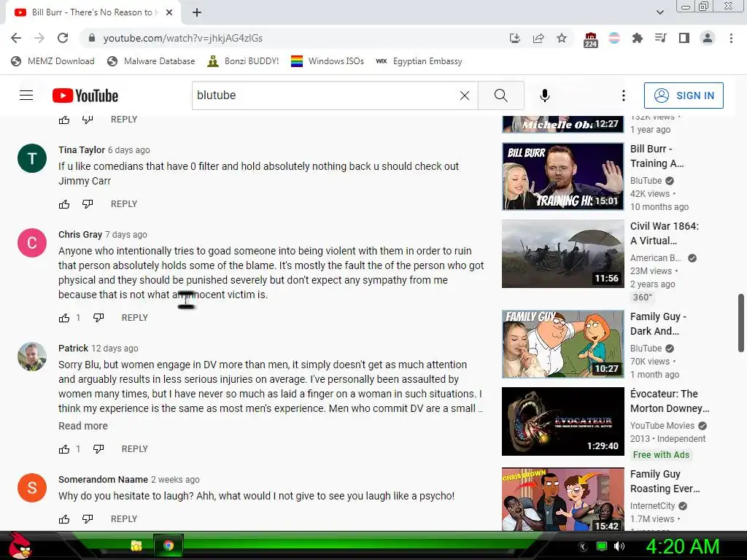Reply to Patrick's comment

coord(135,449)
